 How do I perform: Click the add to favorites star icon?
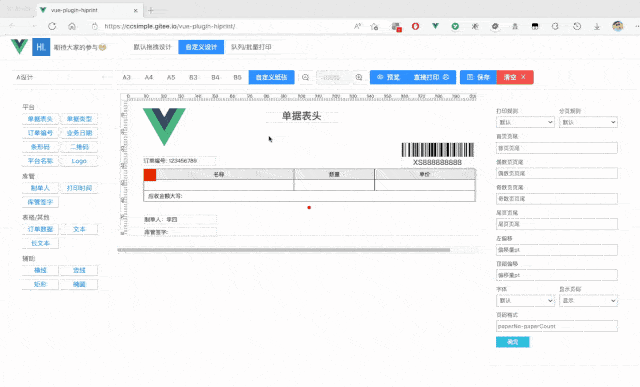pos(374,26)
